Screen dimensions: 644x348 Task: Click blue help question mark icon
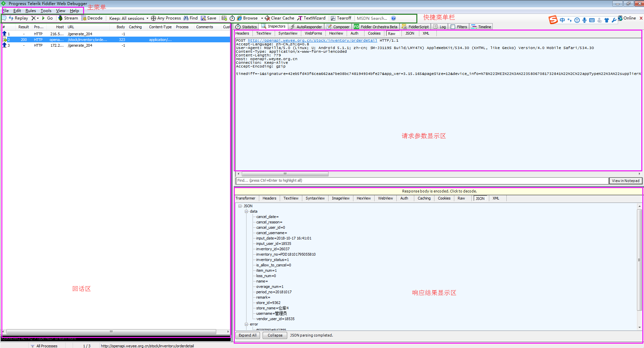coord(393,18)
